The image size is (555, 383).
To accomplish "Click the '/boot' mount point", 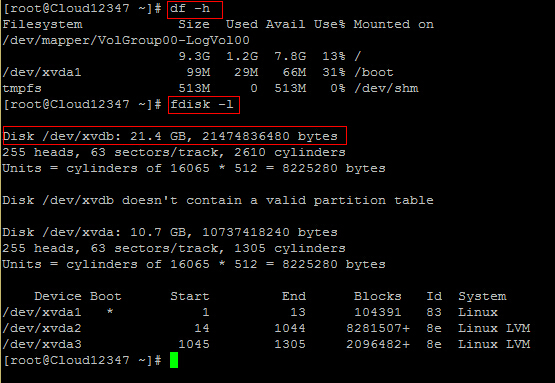I will click(373, 73).
